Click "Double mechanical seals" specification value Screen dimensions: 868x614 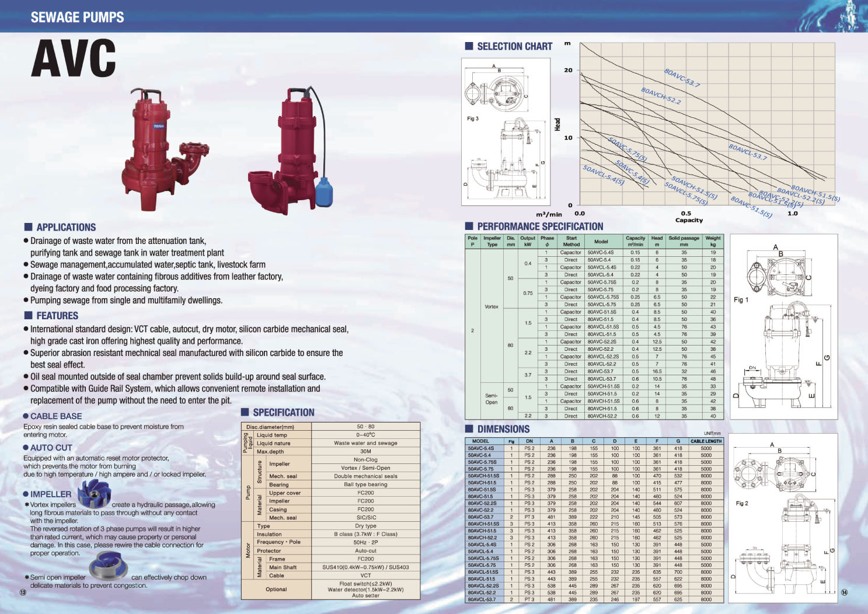[365, 476]
